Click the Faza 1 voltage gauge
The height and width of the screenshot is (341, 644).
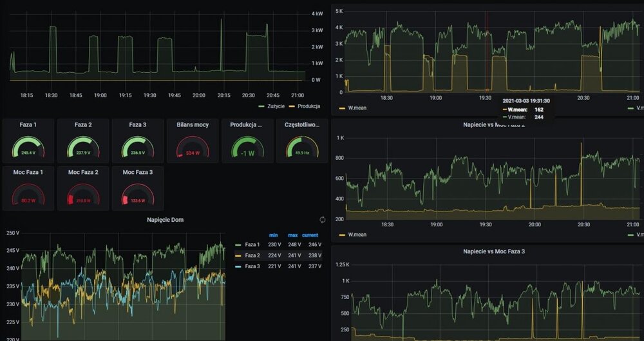point(28,149)
